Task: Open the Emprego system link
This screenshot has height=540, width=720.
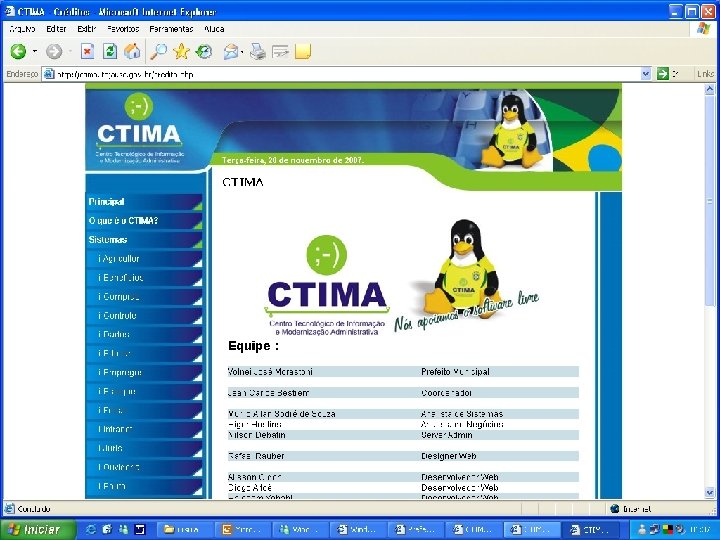Action: (x=144, y=372)
